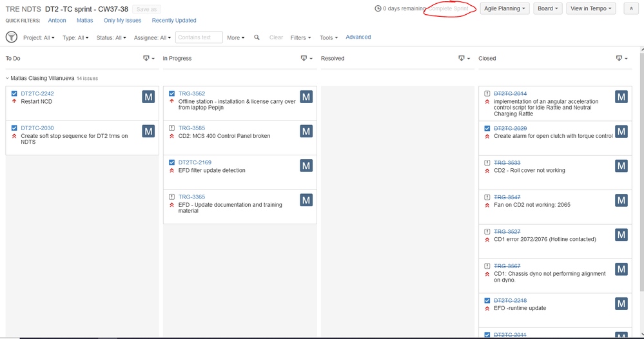Image resolution: width=644 pixels, height=339 pixels.
Task: Open issue link TRG-3365
Action: [192, 197]
